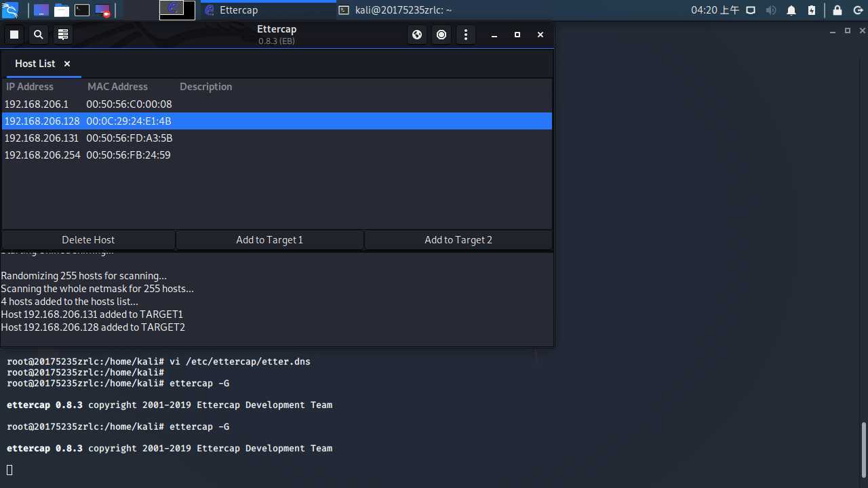Show desktop via the panel desktop icon
868x488 pixels.
[41, 10]
